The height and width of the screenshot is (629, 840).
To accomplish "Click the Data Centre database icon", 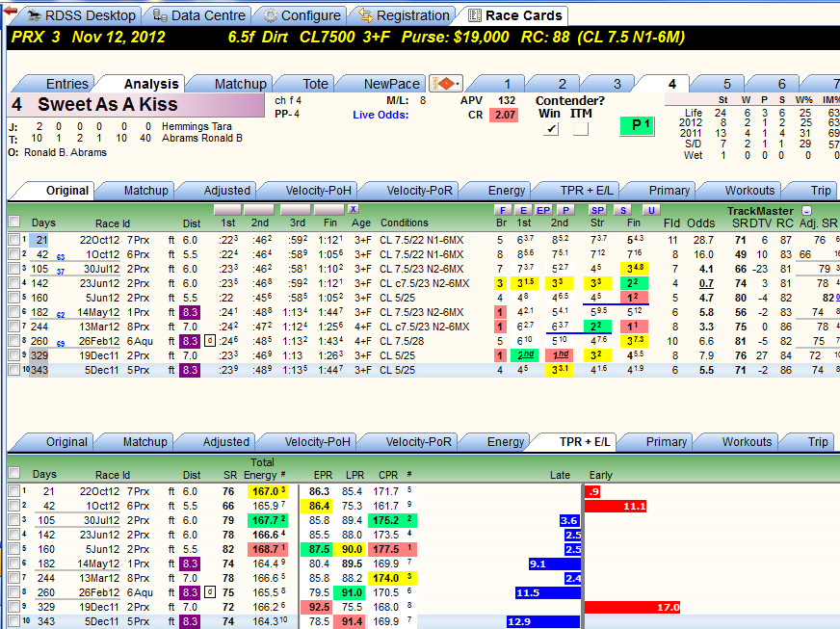I will 160,15.
